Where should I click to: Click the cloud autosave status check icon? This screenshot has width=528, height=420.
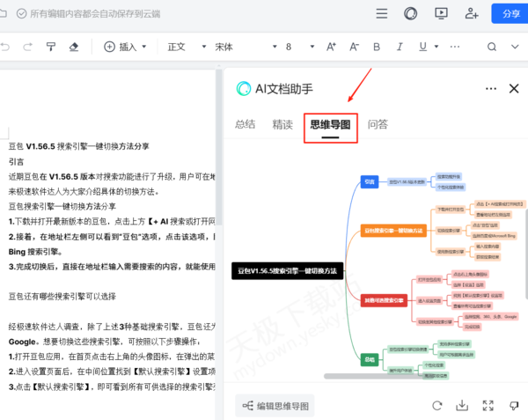21,14
